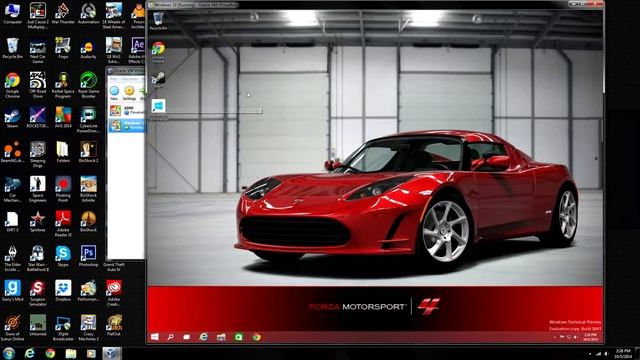The image size is (640, 360).
Task: Select the 2000 virtual machine entry
Action: pyautogui.click(x=127, y=110)
